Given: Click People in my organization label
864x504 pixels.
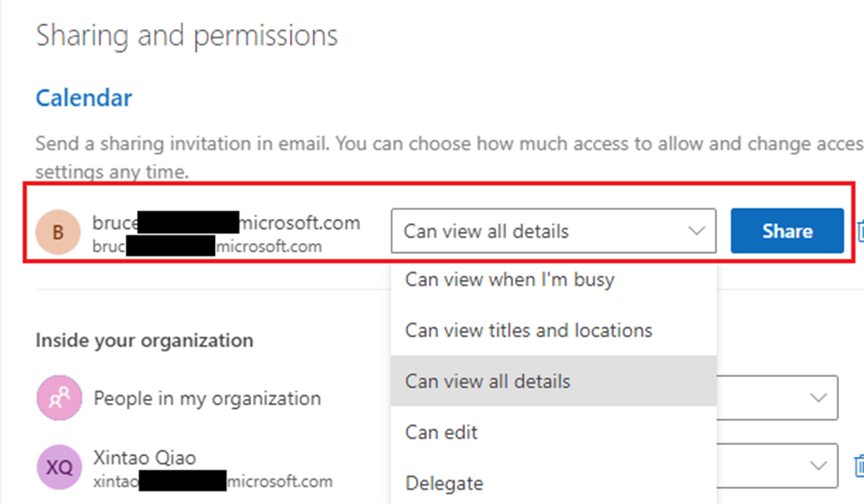Looking at the screenshot, I should click(x=208, y=398).
